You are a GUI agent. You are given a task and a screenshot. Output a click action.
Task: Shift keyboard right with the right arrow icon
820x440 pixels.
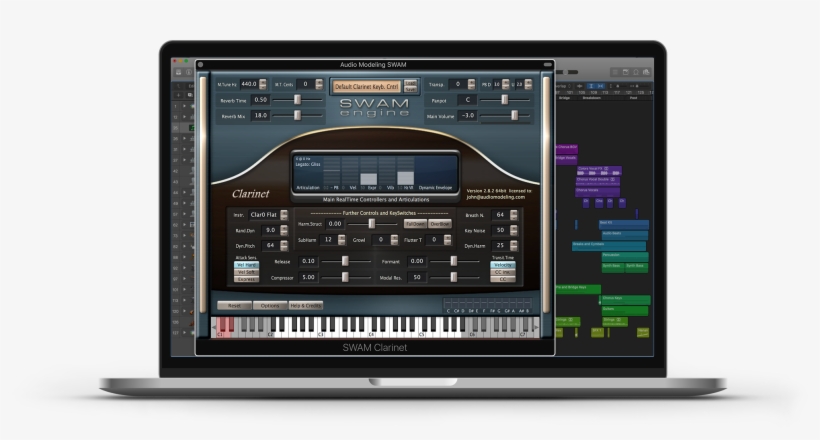(536, 328)
